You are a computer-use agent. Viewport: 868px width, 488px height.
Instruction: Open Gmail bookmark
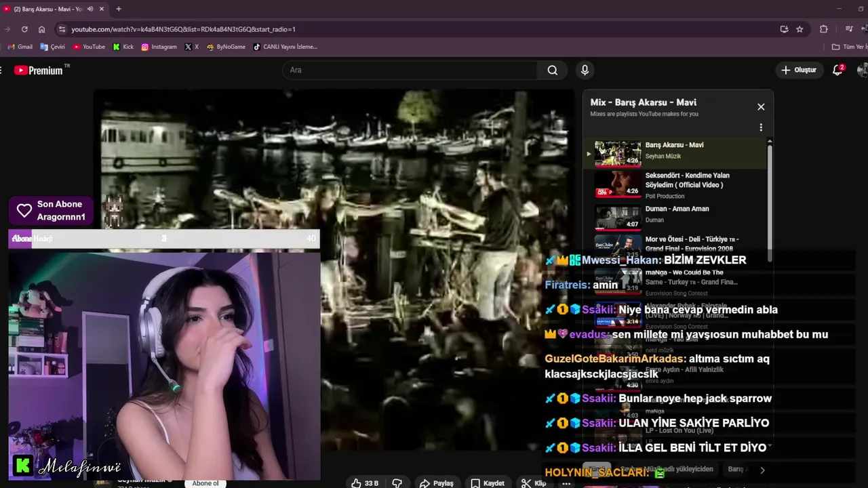click(x=20, y=47)
